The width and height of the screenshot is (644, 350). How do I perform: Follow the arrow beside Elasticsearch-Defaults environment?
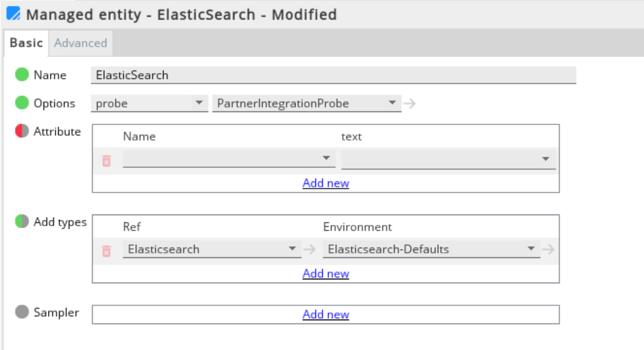point(548,250)
